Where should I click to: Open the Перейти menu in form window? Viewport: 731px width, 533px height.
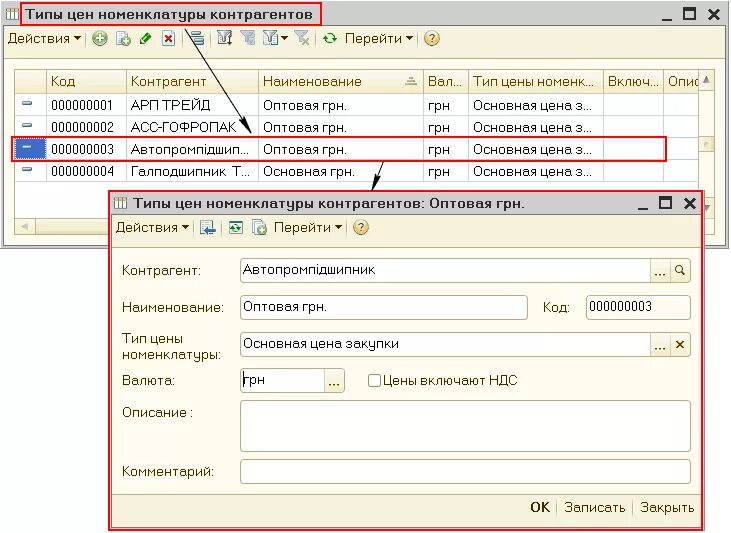[x=308, y=228]
